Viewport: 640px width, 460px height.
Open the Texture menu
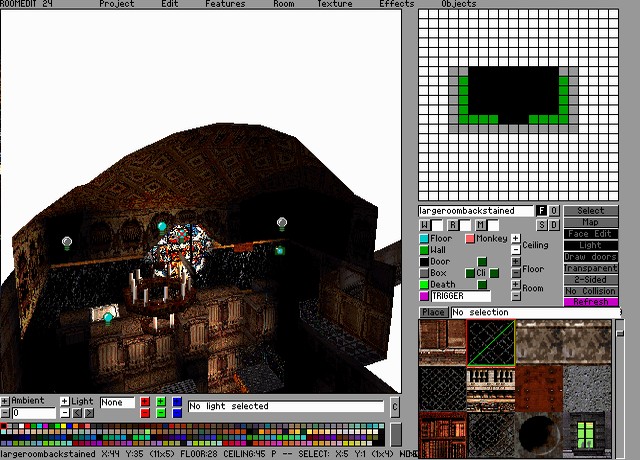coord(335,4)
